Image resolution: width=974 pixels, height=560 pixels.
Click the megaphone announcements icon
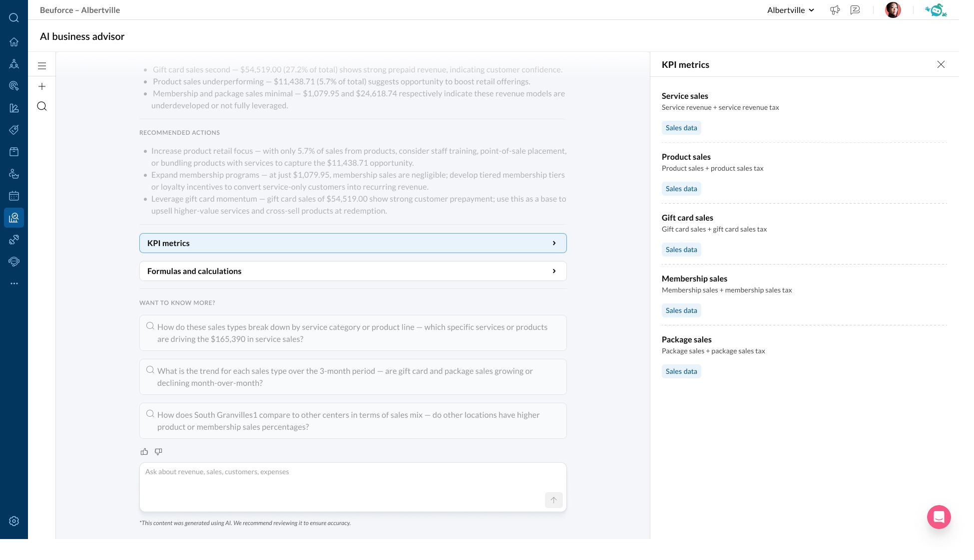click(x=835, y=10)
